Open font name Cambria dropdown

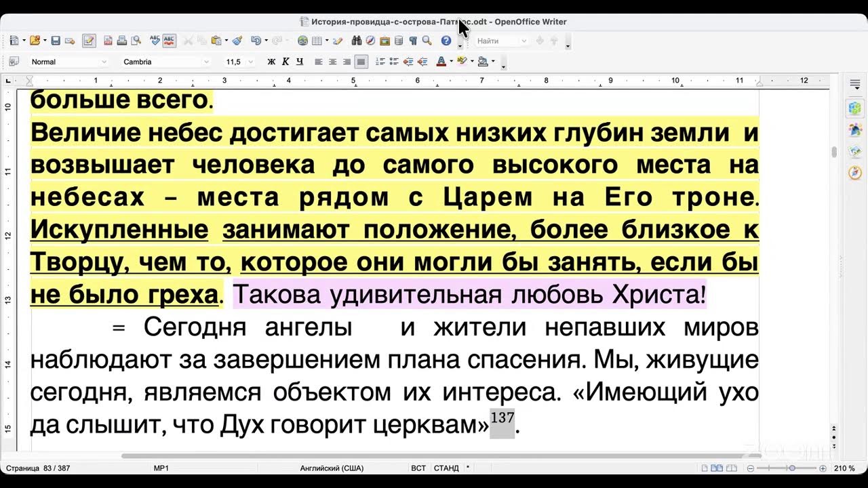click(206, 62)
